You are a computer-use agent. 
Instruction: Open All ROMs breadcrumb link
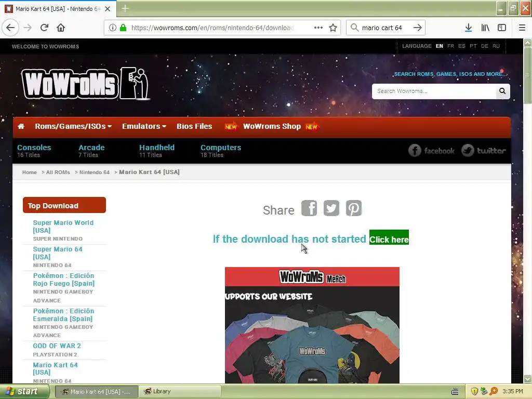(58, 172)
